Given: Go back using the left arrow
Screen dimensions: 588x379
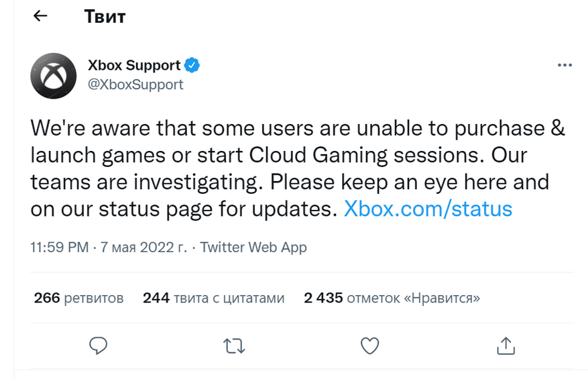Looking at the screenshot, I should point(40,16).
